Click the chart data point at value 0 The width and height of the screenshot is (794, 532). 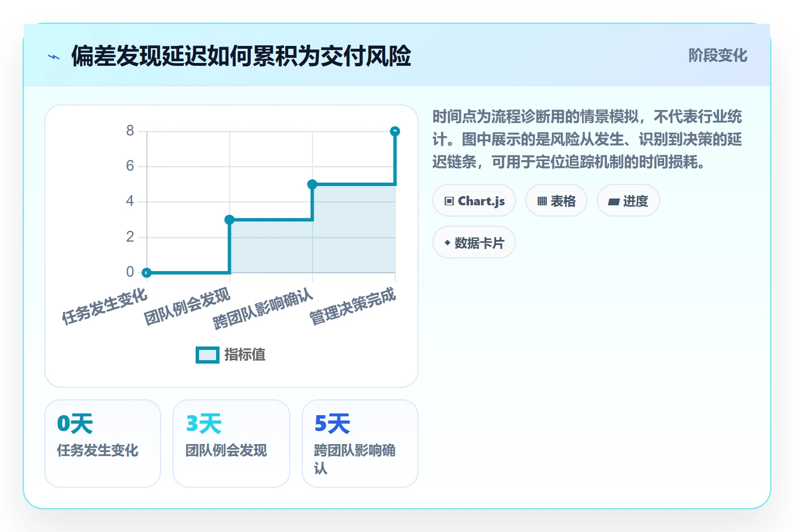(x=147, y=273)
